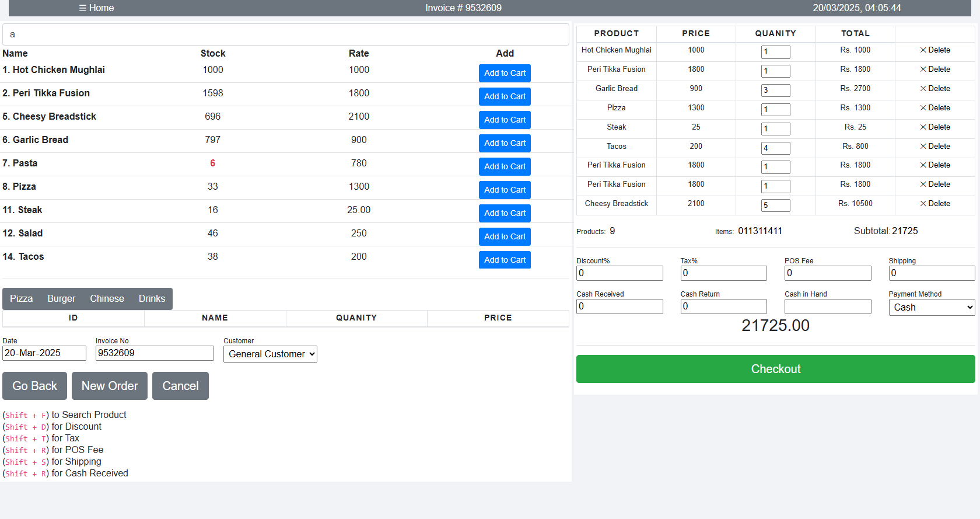Delete Garlic Bread from cart

click(x=935, y=89)
